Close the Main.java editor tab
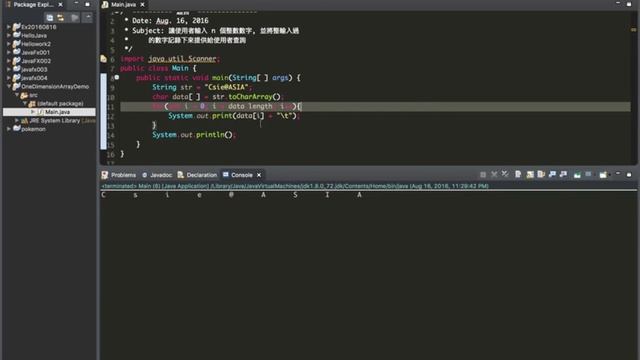640x360 pixels. coord(142,4)
